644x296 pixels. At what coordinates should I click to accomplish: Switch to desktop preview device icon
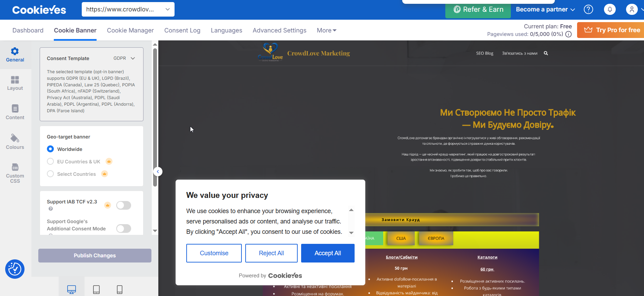[71, 289]
